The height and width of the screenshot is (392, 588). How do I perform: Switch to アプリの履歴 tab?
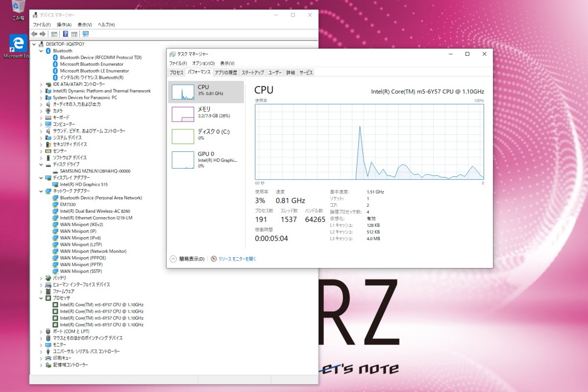(226, 73)
